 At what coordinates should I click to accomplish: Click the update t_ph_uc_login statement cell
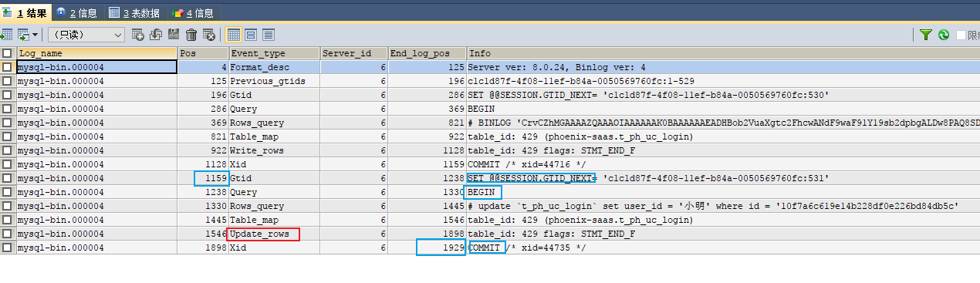click(723, 206)
